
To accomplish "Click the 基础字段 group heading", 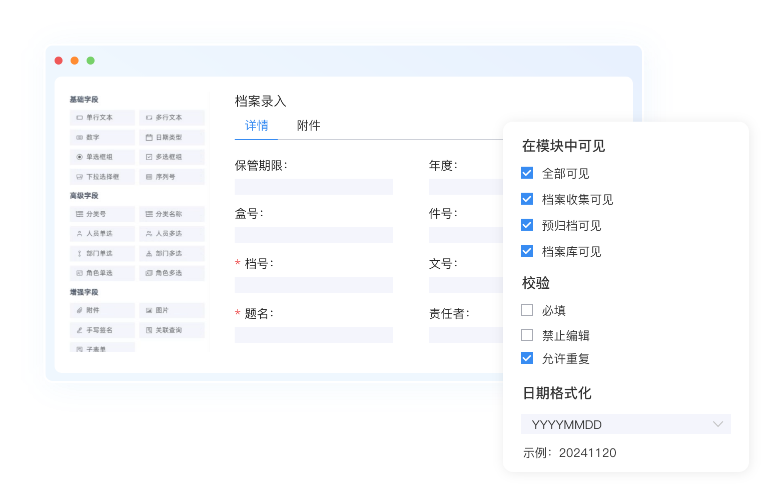I will (x=84, y=99).
